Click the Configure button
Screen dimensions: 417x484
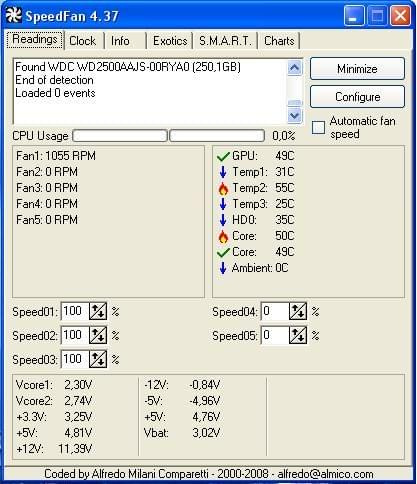357,97
